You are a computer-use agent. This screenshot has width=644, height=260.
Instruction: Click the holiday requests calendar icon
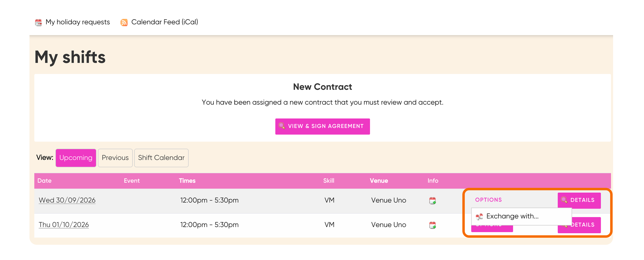coord(38,22)
